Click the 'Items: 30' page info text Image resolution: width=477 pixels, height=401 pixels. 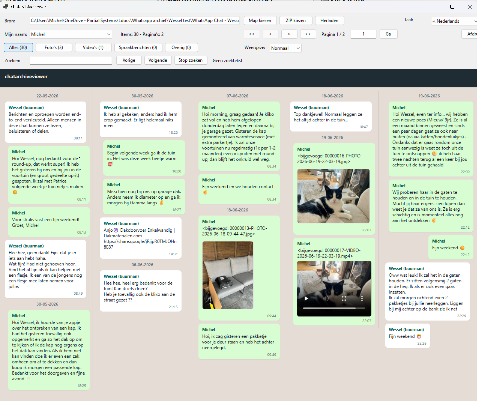point(142,34)
